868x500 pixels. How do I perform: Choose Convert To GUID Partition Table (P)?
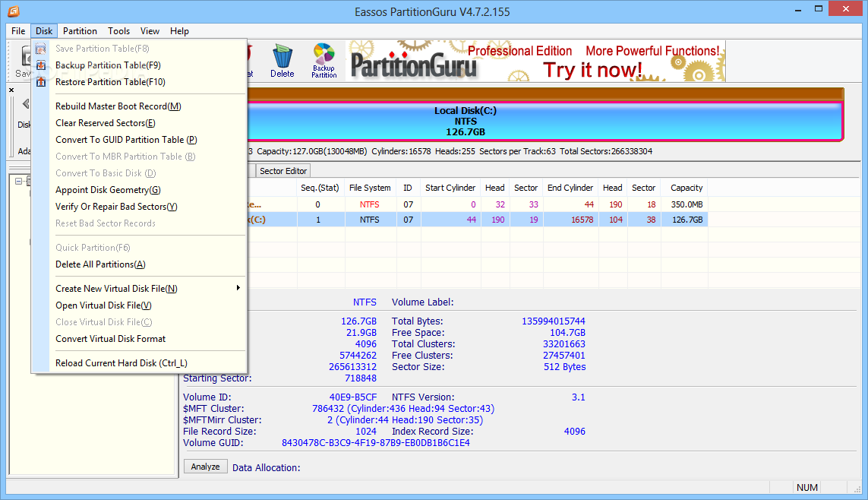pyautogui.click(x=126, y=140)
